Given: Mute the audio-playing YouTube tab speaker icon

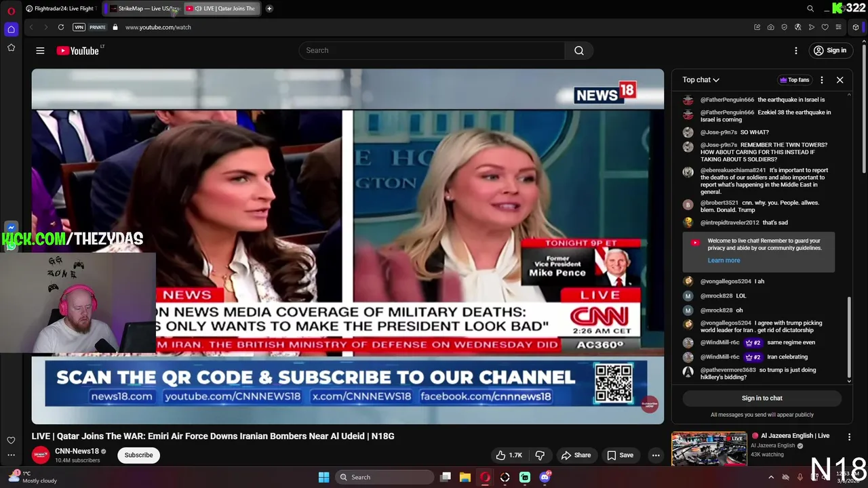Looking at the screenshot, I should pos(198,9).
